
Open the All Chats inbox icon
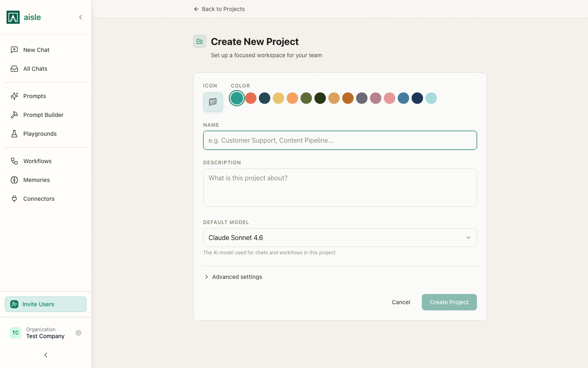click(15, 68)
